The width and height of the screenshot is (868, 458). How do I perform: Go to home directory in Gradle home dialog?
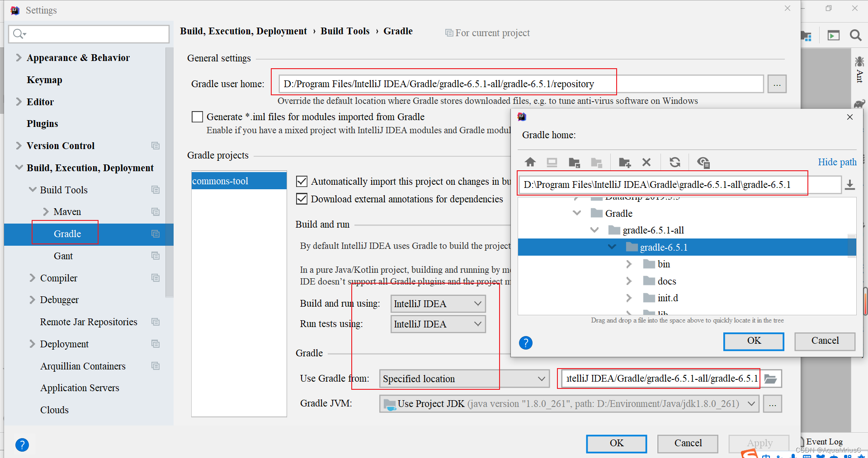530,162
